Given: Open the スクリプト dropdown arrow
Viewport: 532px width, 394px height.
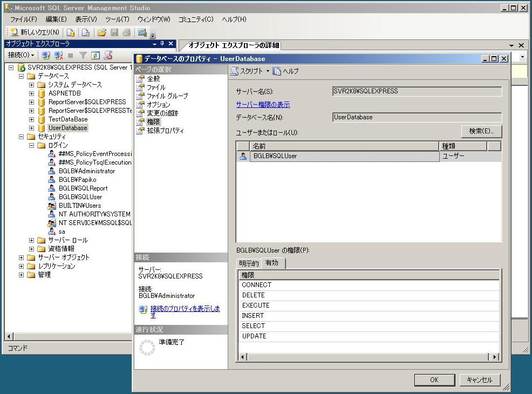Looking at the screenshot, I should click(x=268, y=71).
